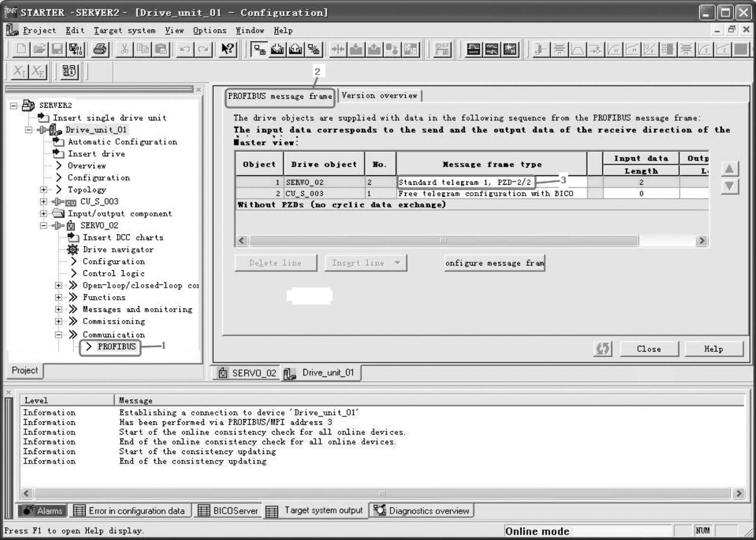Click the X with subscript E icon
Image resolution: width=756 pixels, height=540 pixels.
pos(38,71)
